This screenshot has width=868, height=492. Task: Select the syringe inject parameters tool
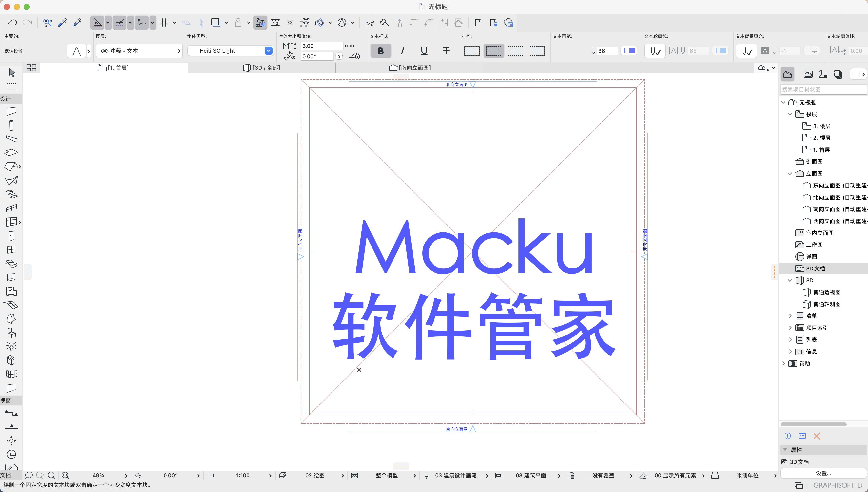tap(77, 23)
